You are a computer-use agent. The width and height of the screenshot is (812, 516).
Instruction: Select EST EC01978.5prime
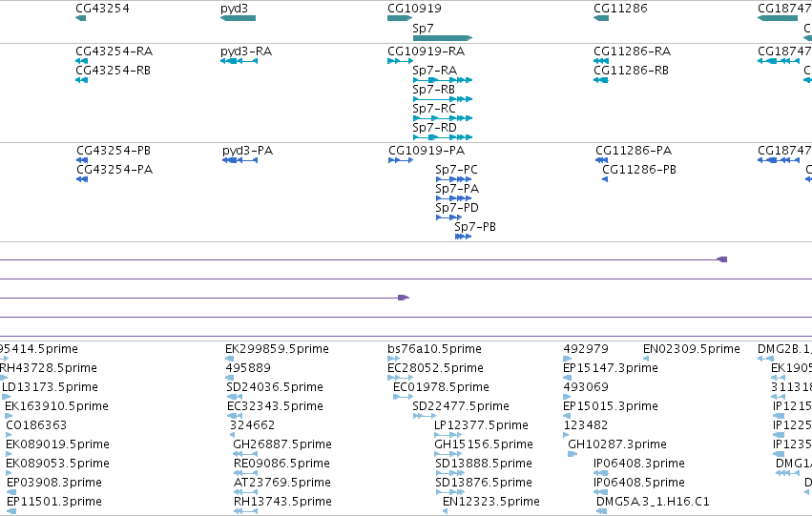[x=441, y=387]
